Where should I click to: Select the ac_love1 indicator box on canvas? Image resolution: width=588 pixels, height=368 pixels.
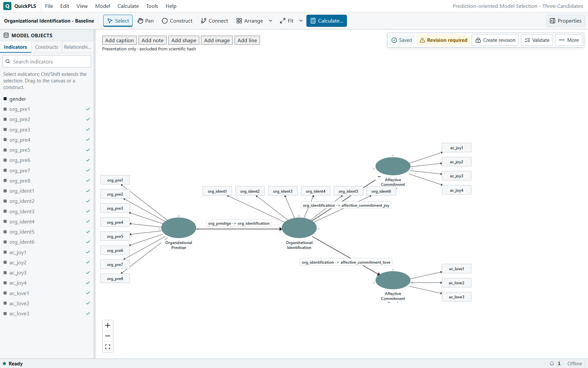(x=456, y=269)
